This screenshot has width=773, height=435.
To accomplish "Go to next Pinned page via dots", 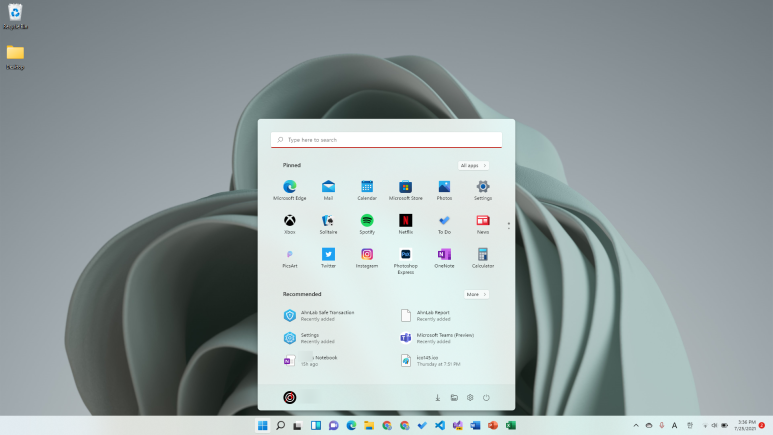I will [509, 226].
